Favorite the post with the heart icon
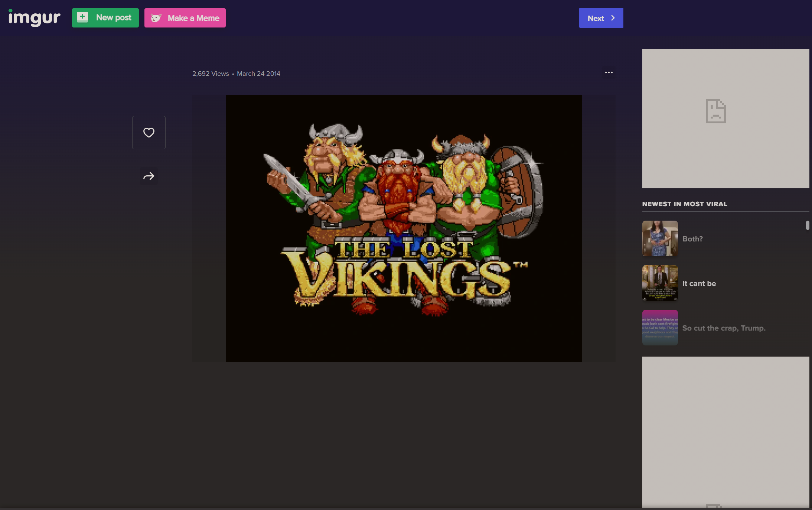 149,133
